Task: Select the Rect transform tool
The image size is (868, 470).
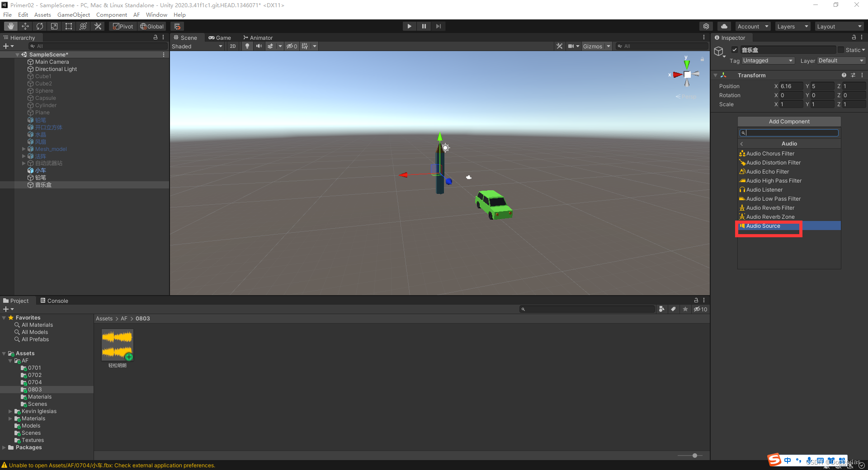Action: click(69, 26)
